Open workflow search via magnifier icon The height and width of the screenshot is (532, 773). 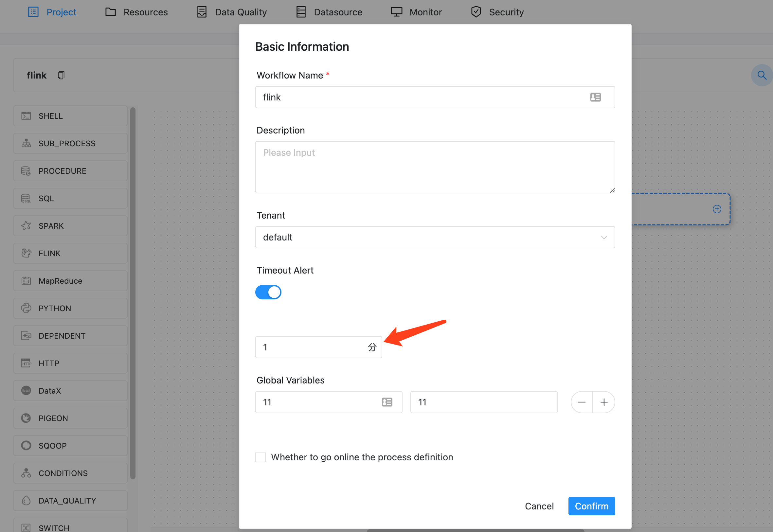[761, 75]
